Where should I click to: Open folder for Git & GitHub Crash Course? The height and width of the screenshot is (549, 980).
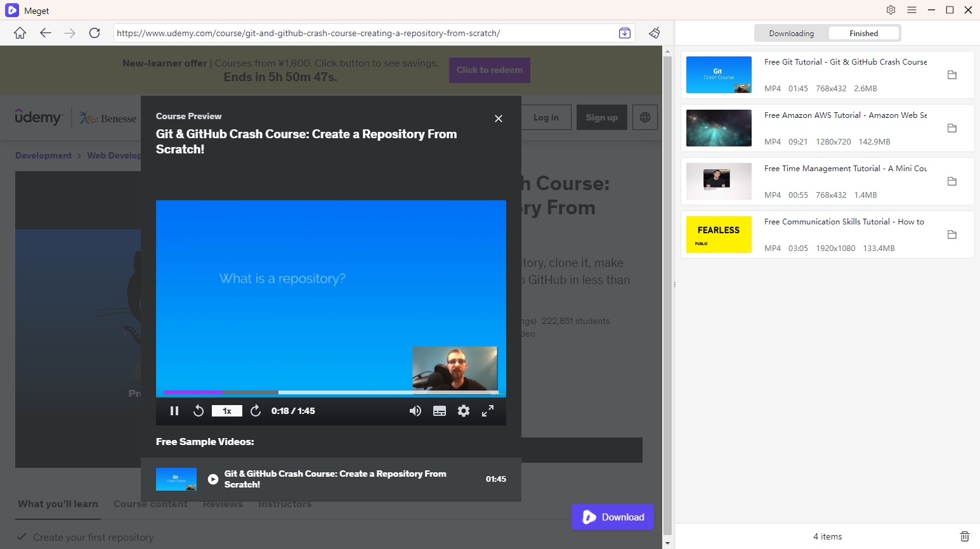pos(951,75)
